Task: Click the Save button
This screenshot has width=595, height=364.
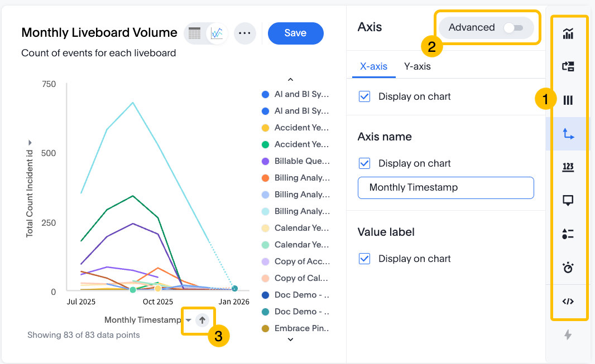Action: click(295, 33)
